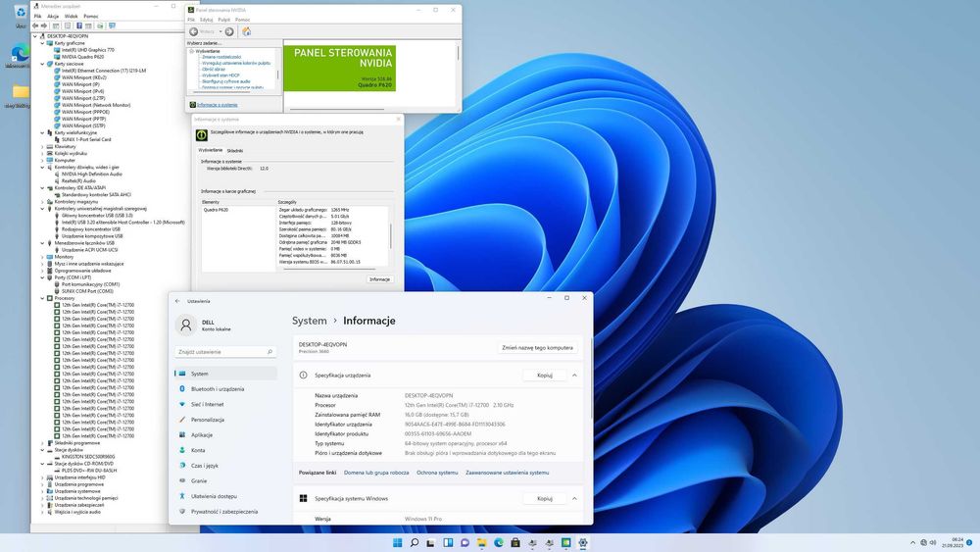The image size is (980, 552).
Task: Click NVIDIA panel Back arrow button
Action: click(x=194, y=31)
